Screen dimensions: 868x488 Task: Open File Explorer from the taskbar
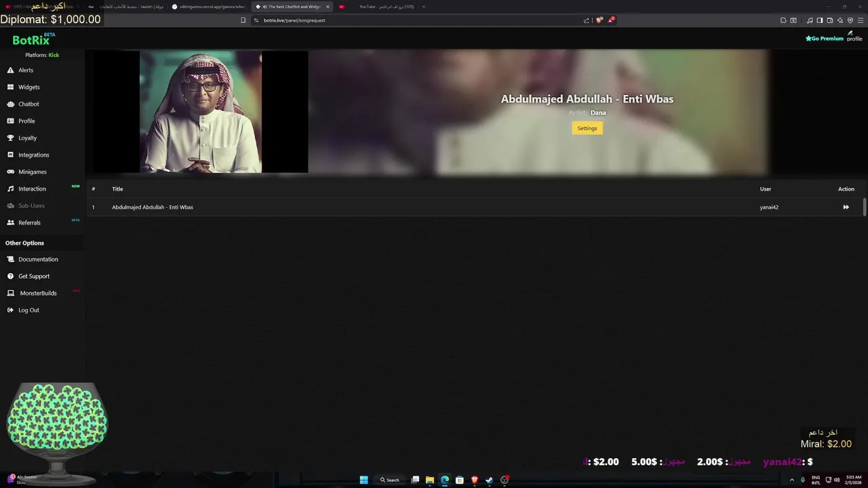pyautogui.click(x=430, y=480)
